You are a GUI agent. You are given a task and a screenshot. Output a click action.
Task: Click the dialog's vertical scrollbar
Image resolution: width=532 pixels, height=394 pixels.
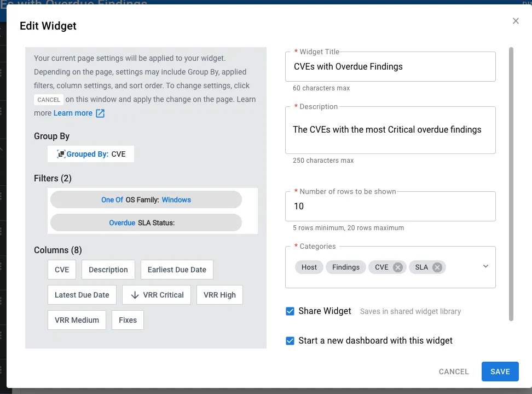pyautogui.click(x=511, y=184)
